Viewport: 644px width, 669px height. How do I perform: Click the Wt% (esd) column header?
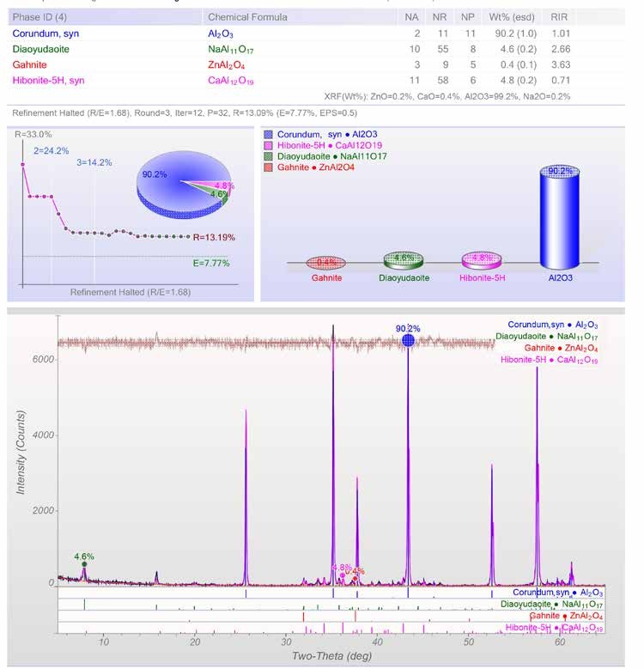512,17
